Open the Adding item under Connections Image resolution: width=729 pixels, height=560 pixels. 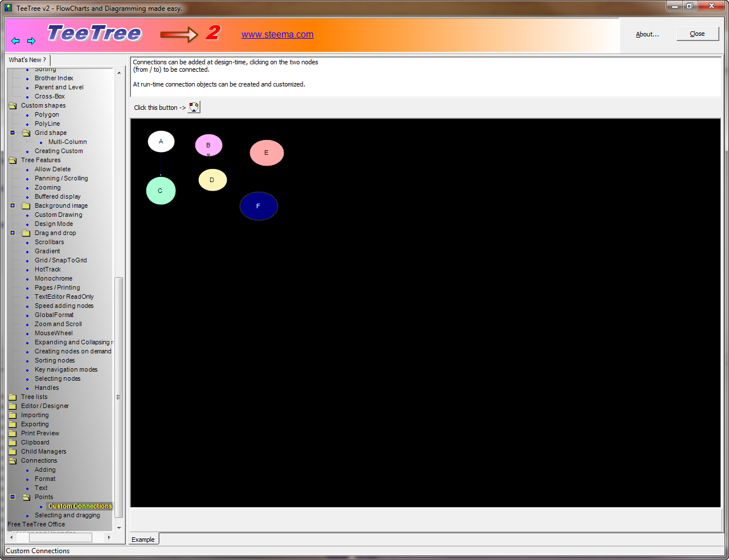click(x=45, y=470)
